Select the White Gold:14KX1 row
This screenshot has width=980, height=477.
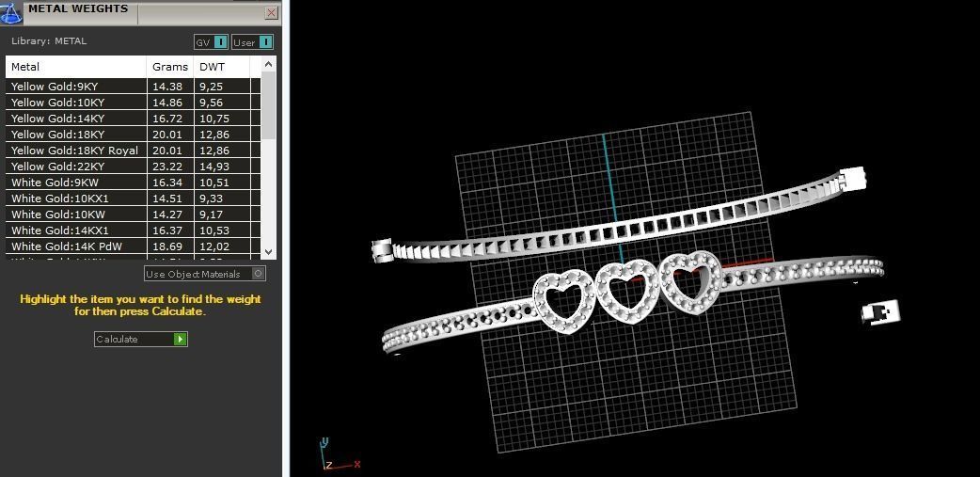coord(134,231)
